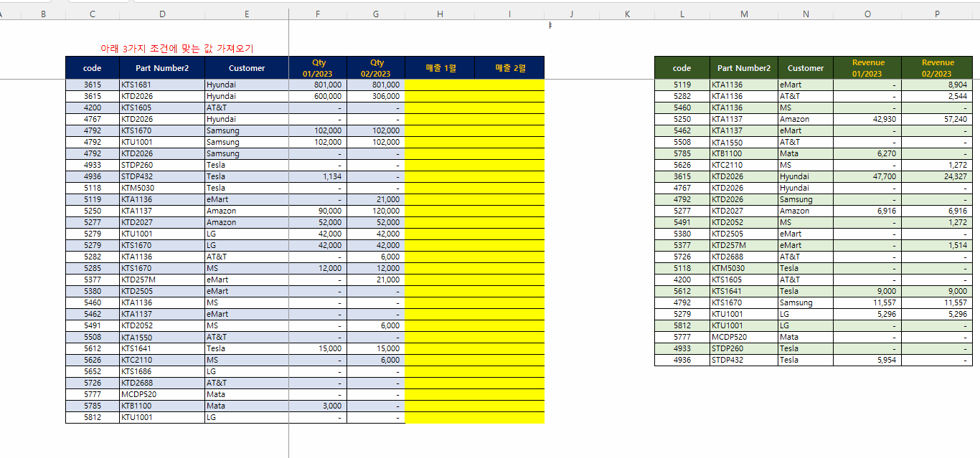980x458 pixels.
Task: Select column J header
Action: pyautogui.click(x=572, y=14)
